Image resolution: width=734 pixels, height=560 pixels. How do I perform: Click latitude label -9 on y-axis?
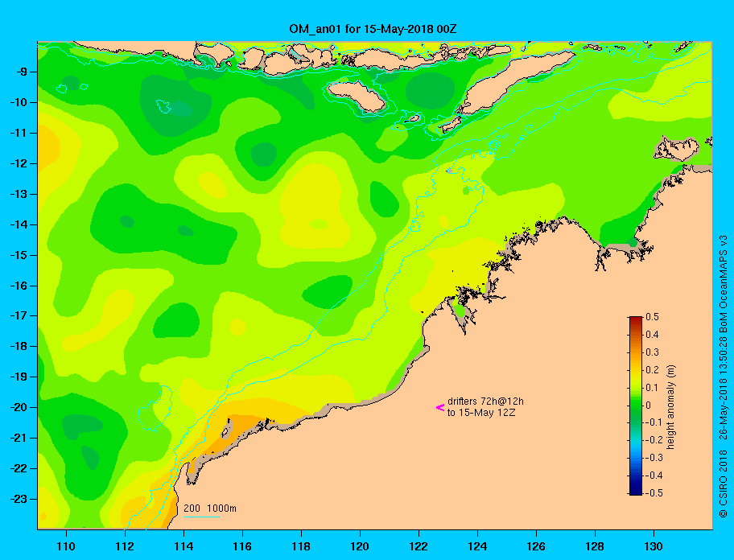22,72
